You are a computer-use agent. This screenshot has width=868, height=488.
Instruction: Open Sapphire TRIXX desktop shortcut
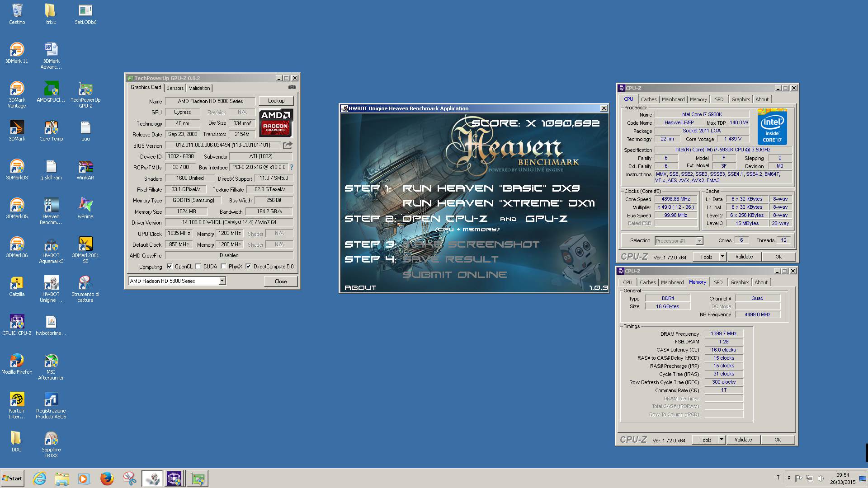point(51,445)
